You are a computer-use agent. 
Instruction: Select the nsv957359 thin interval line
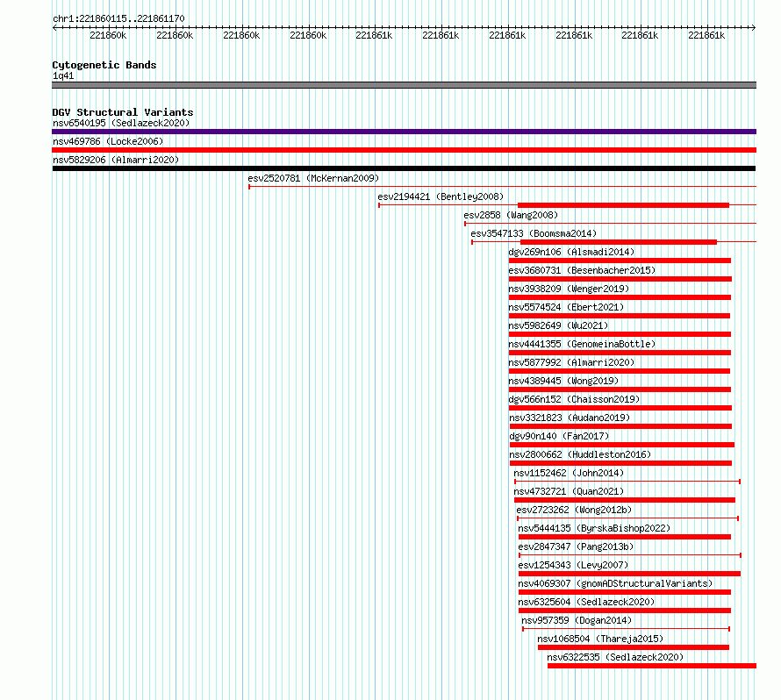[x=626, y=629]
